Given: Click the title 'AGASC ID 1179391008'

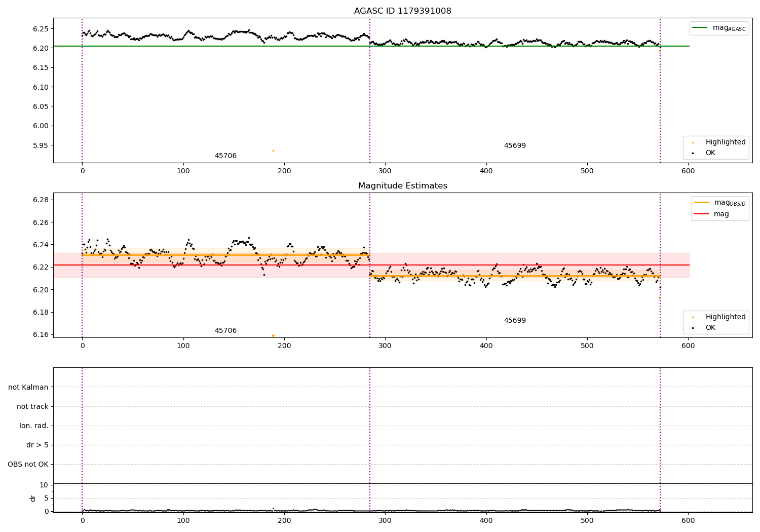Looking at the screenshot, I should pos(402,11).
